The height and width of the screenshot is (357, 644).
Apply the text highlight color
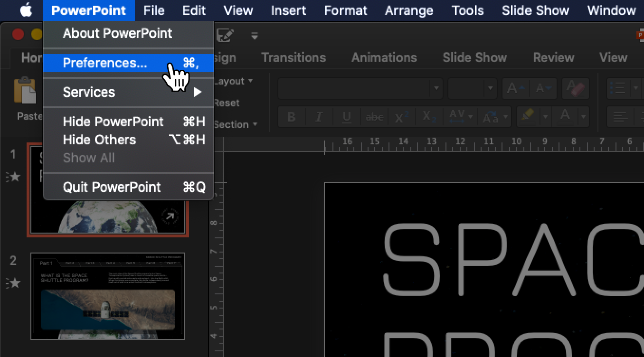tap(527, 116)
